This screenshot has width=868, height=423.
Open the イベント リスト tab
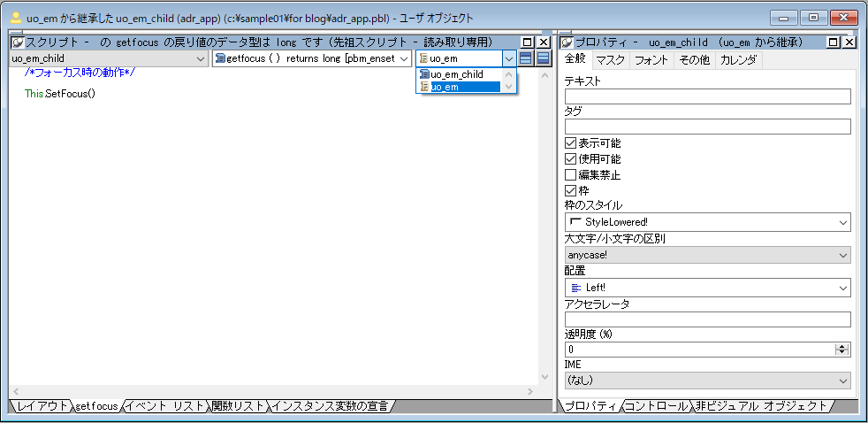click(x=165, y=406)
